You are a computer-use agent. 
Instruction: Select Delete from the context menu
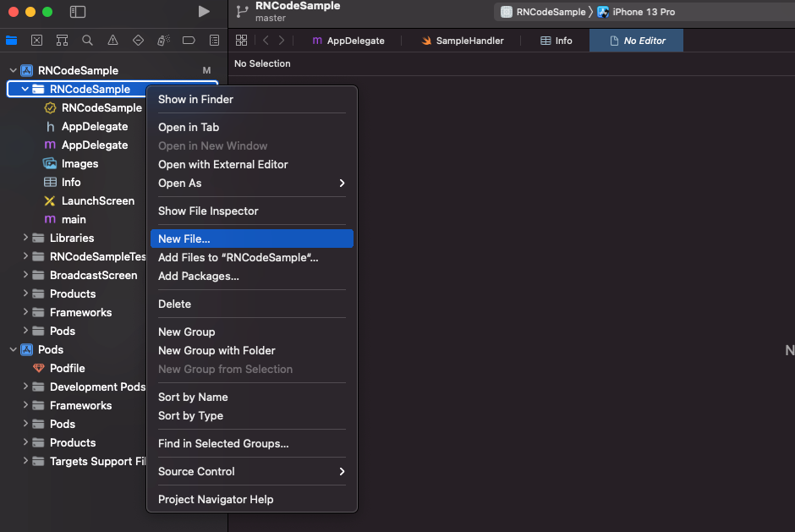point(174,304)
